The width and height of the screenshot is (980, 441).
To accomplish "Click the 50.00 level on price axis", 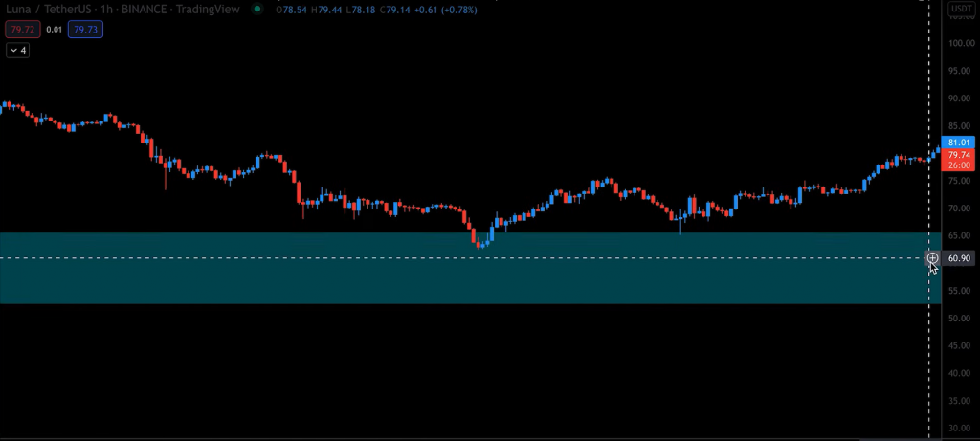I will pyautogui.click(x=960, y=318).
